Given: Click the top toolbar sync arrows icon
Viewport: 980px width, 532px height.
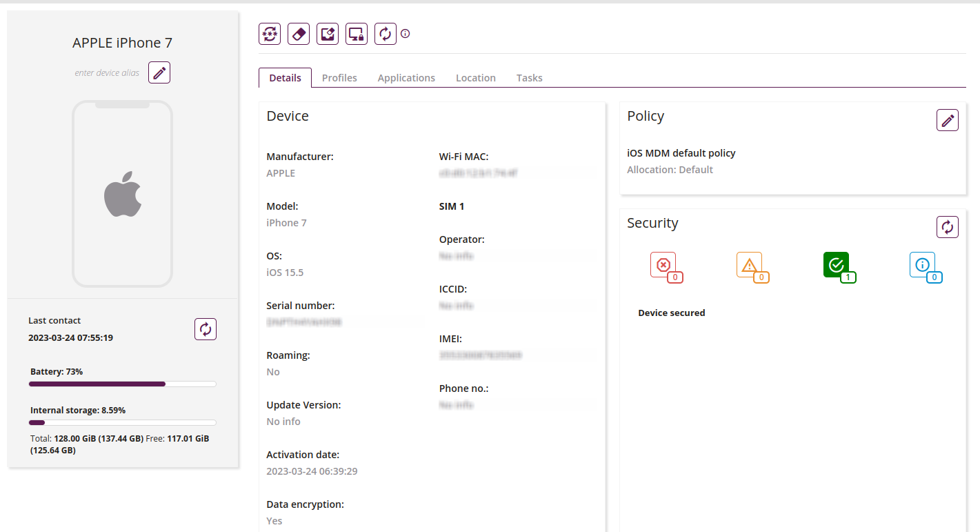Looking at the screenshot, I should tap(386, 34).
